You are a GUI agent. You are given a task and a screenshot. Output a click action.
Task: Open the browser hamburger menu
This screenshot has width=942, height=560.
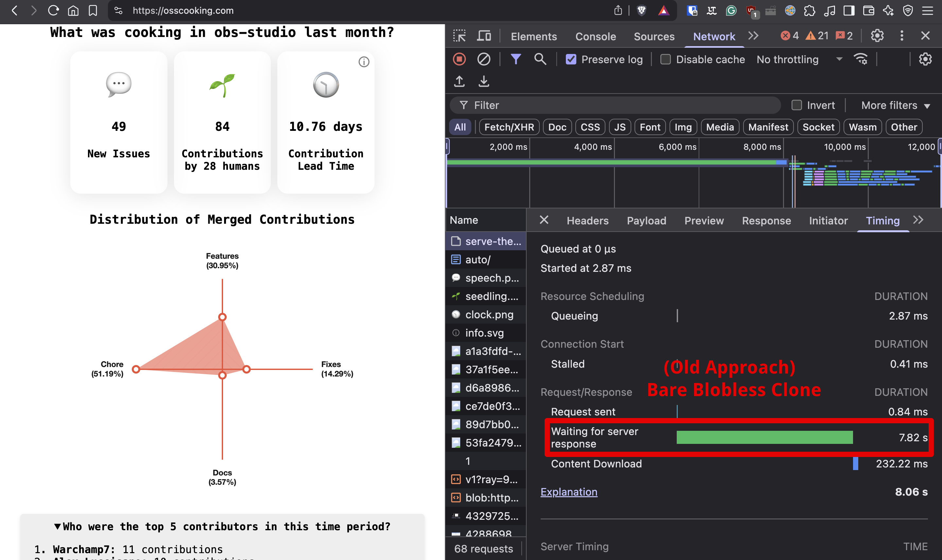click(927, 10)
